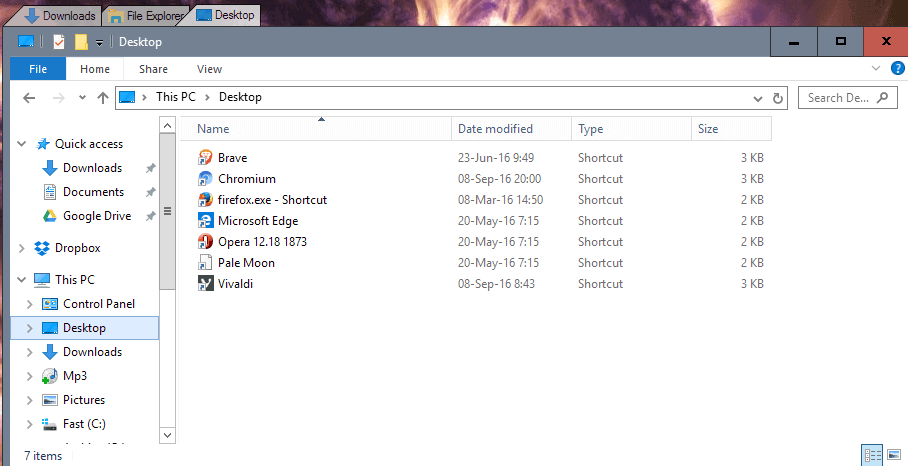Expand the Mp3 node in tree
Image resolution: width=908 pixels, height=466 pixels.
(30, 376)
